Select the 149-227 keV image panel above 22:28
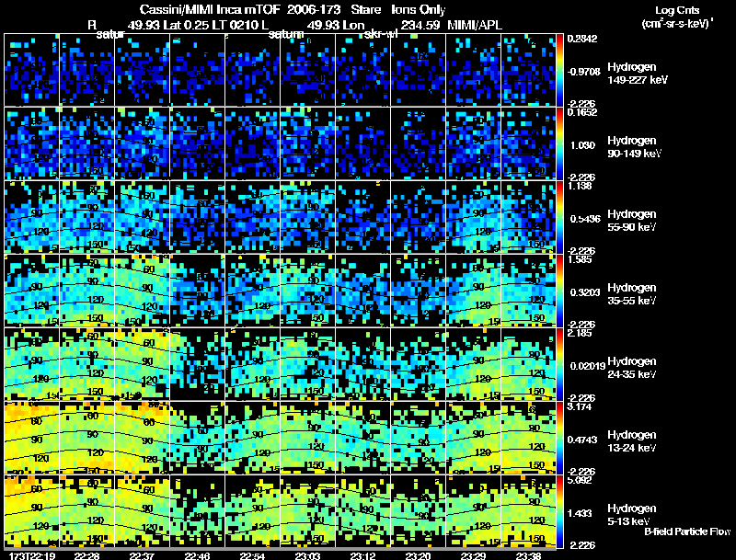 click(x=86, y=70)
